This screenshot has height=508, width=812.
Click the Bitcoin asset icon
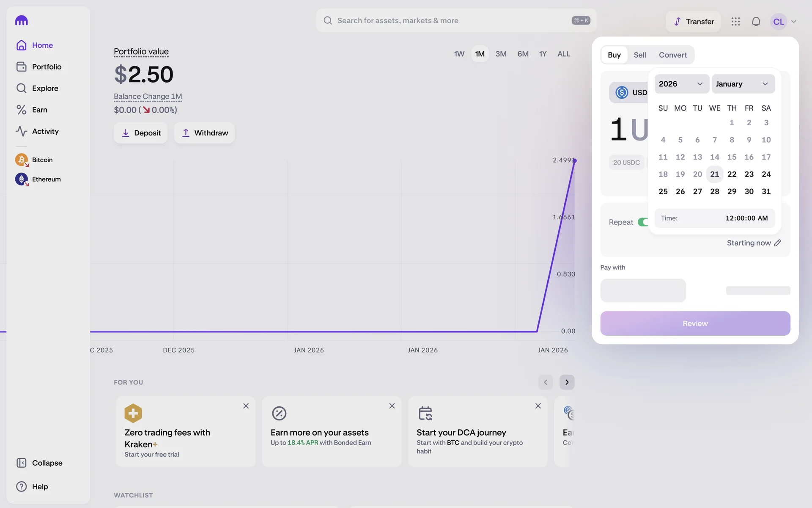pos(21,160)
